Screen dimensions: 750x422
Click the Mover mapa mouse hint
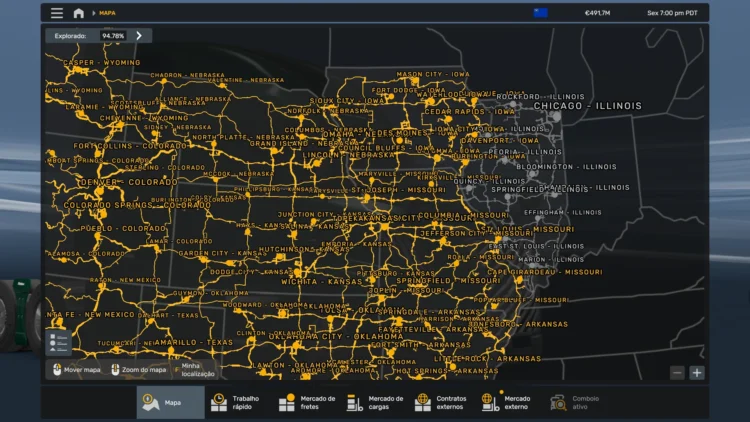[77, 370]
